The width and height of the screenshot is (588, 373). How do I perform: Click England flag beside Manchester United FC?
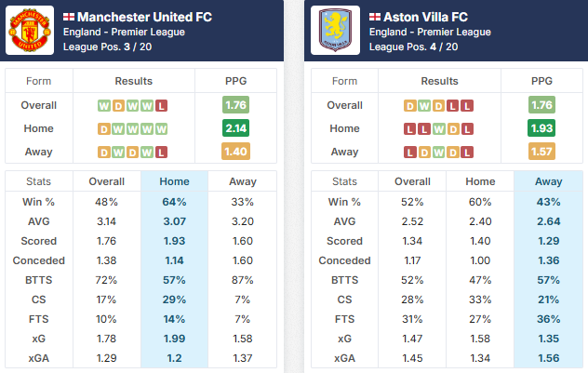[x=69, y=17]
